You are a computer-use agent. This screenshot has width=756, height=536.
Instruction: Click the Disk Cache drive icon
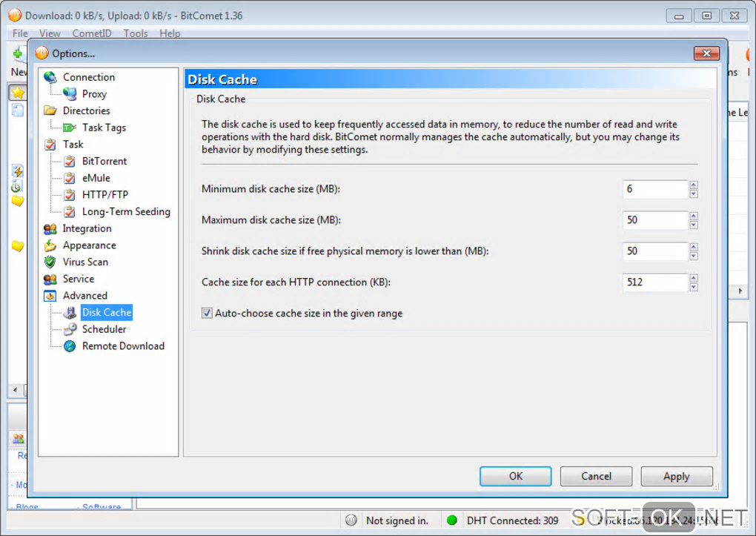coord(70,313)
